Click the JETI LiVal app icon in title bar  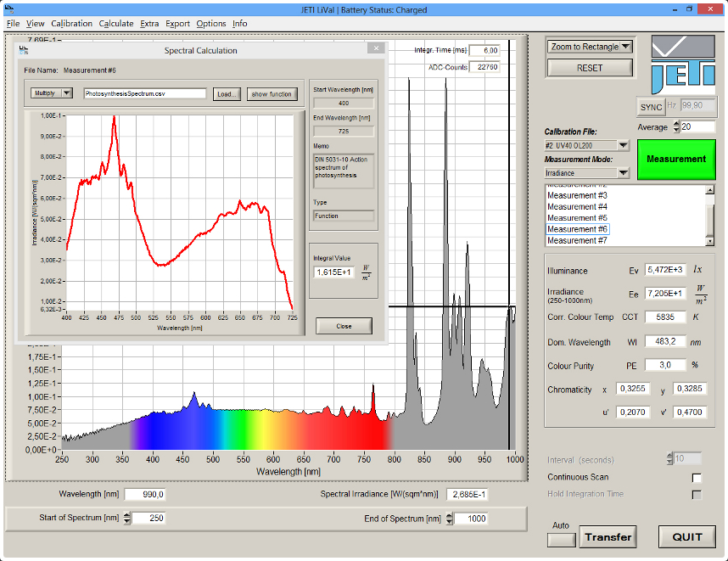(x=9, y=9)
